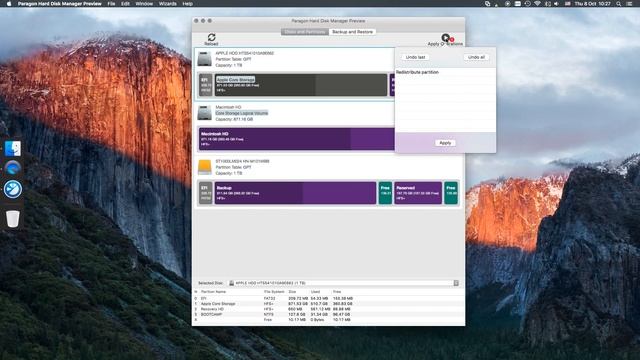
Task: Click the Undo last button
Action: (415, 58)
